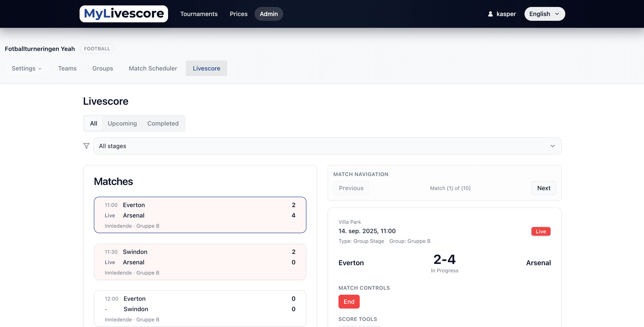The height and width of the screenshot is (327, 644).
Task: End the Everton versus Arsenal match
Action: pos(349,301)
